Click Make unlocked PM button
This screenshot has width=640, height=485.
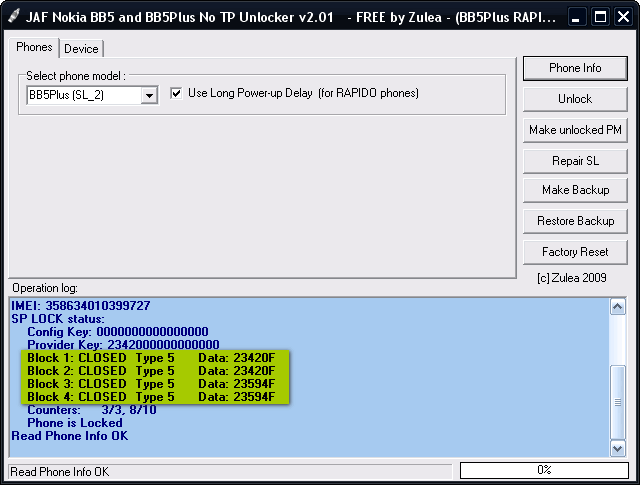tap(575, 130)
